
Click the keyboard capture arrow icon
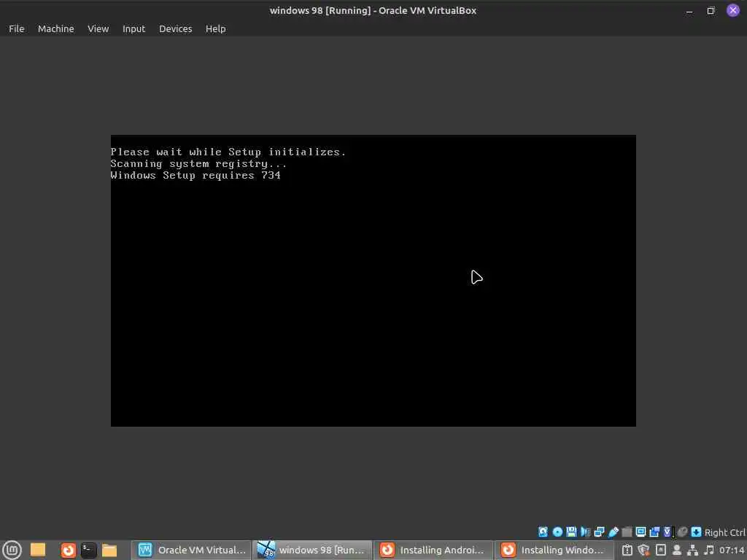click(696, 532)
